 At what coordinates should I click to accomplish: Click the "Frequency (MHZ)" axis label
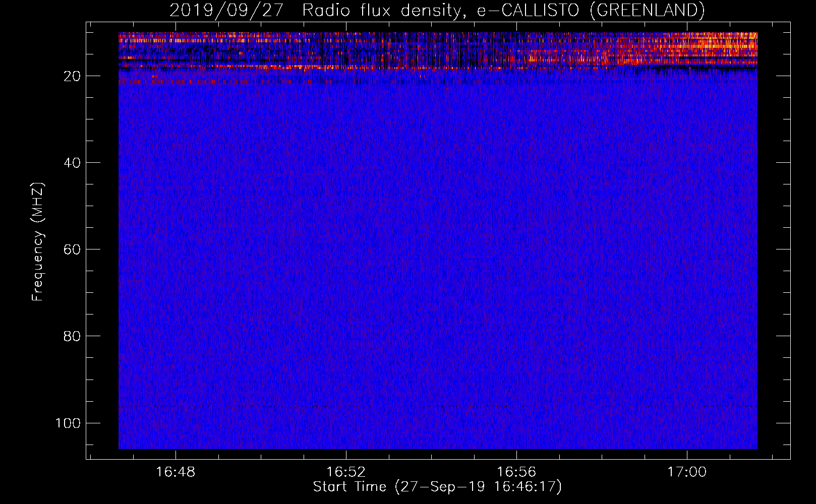(38, 242)
